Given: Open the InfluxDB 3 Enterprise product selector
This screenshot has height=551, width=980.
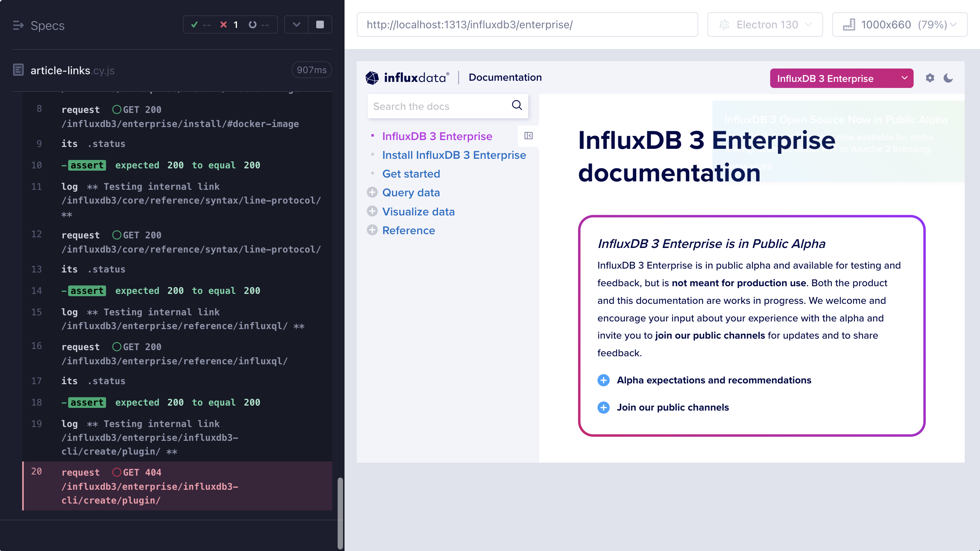Looking at the screenshot, I should coord(841,78).
